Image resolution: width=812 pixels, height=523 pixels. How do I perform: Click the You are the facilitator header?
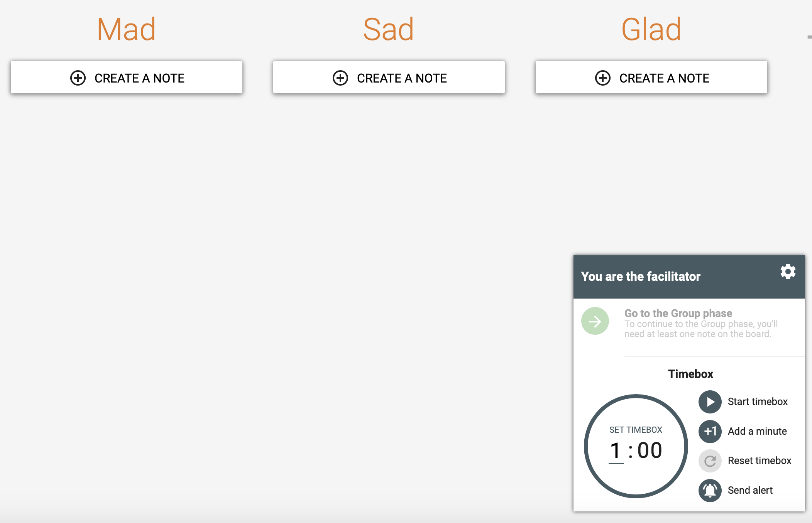pyautogui.click(x=641, y=277)
